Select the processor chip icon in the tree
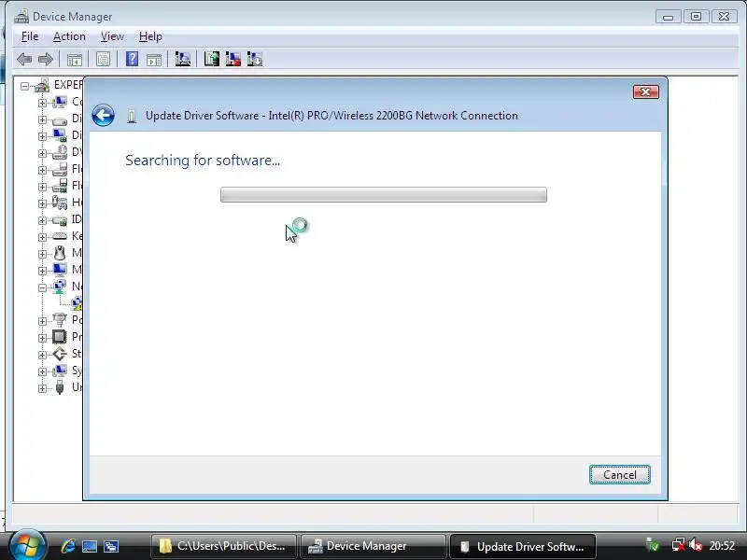 click(x=60, y=337)
